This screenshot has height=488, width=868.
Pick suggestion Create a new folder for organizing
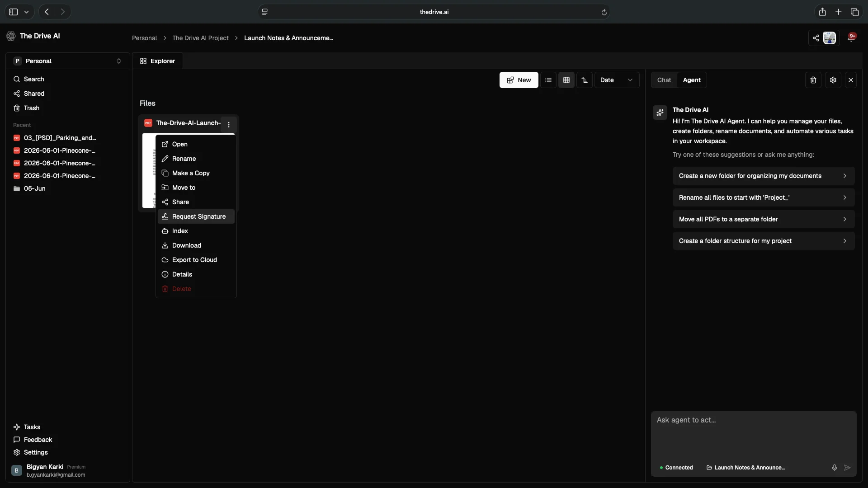pos(764,176)
